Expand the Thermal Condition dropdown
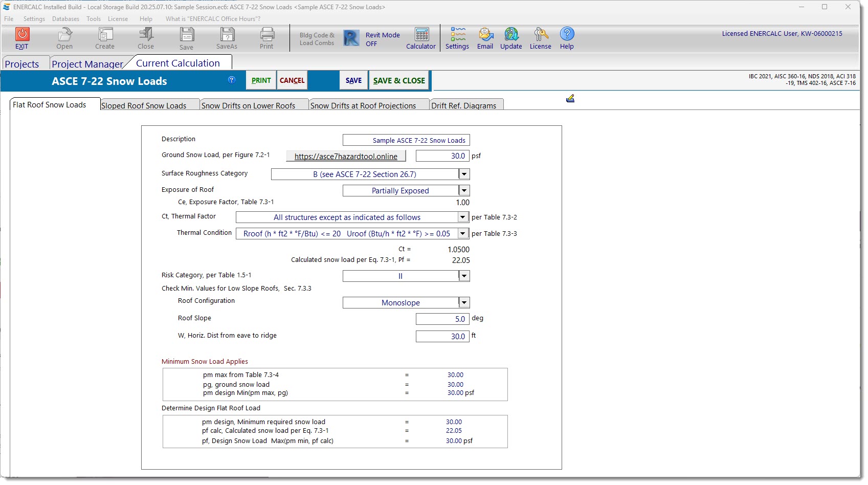Viewport: 868px width, 485px height. pyautogui.click(x=462, y=234)
